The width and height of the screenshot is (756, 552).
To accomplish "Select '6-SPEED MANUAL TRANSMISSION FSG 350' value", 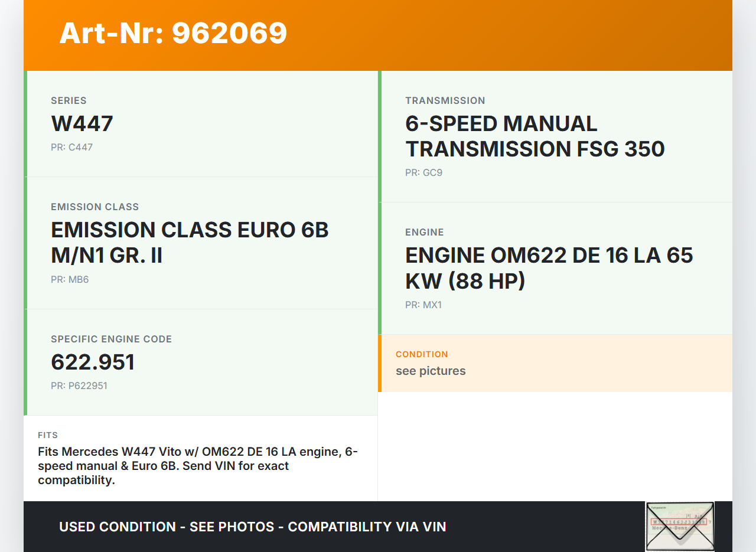I will tap(535, 136).
